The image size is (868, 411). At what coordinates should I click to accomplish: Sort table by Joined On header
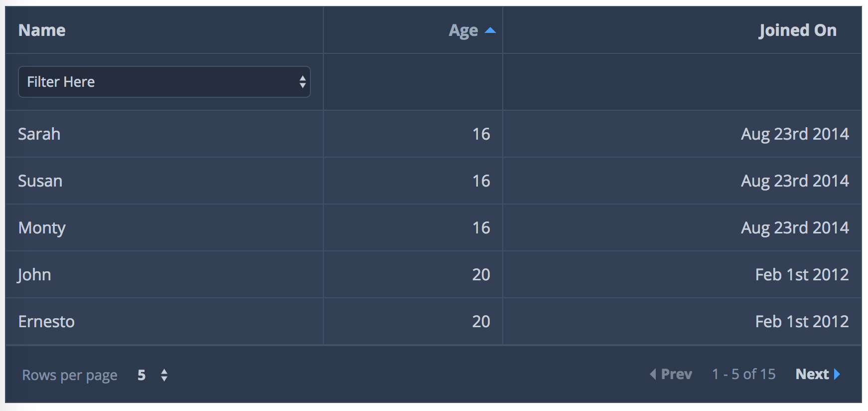coord(797,30)
